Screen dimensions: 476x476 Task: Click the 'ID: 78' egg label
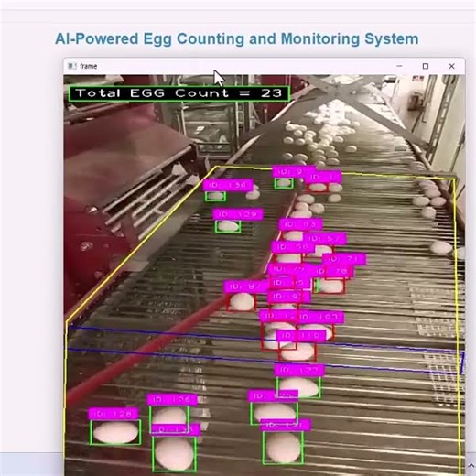[334, 271]
